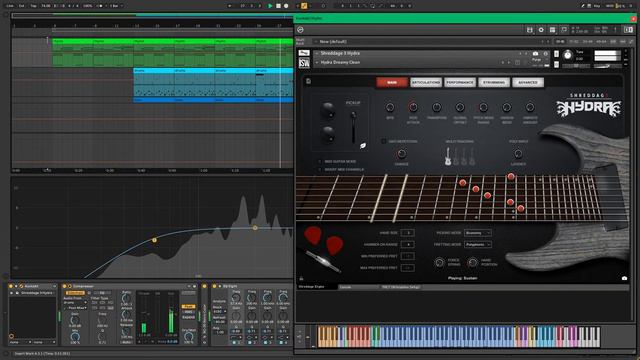
Task: Open the instrument wrench icon above SW logo
Action: coord(304,53)
